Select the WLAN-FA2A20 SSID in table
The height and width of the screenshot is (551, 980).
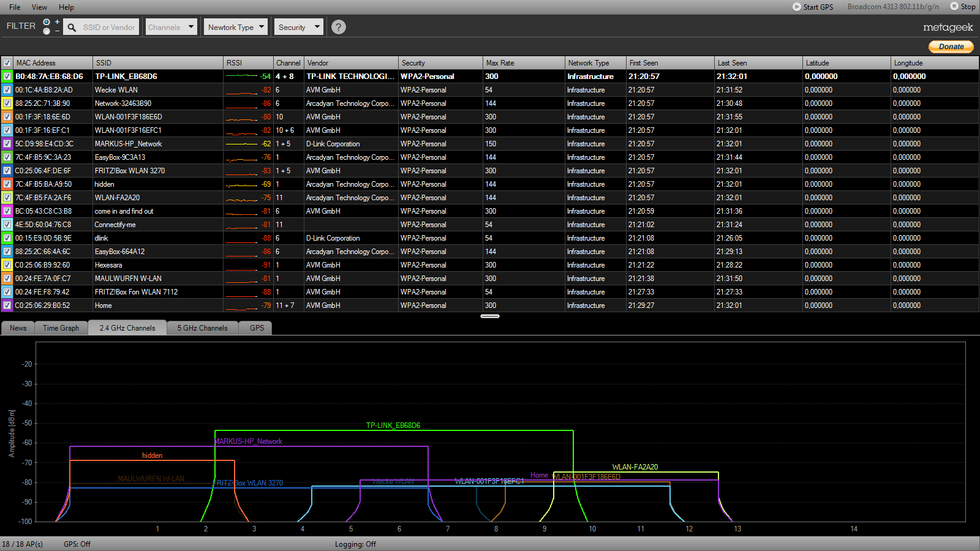117,198
